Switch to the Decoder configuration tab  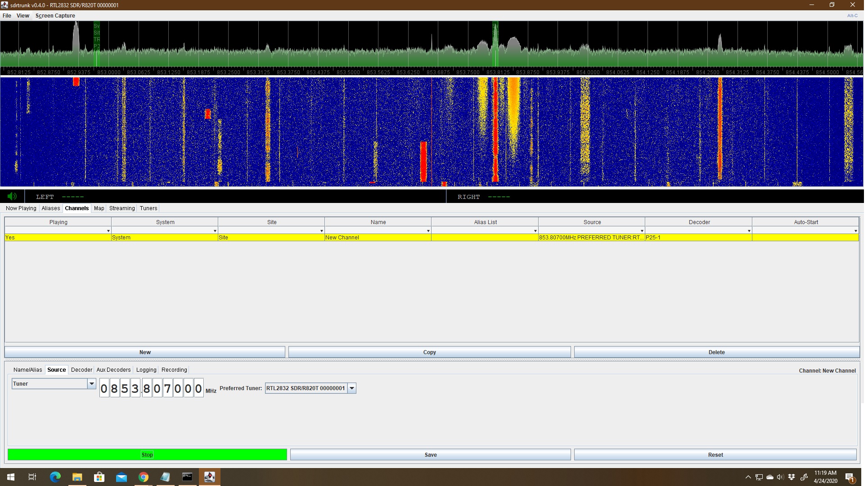pyautogui.click(x=81, y=369)
